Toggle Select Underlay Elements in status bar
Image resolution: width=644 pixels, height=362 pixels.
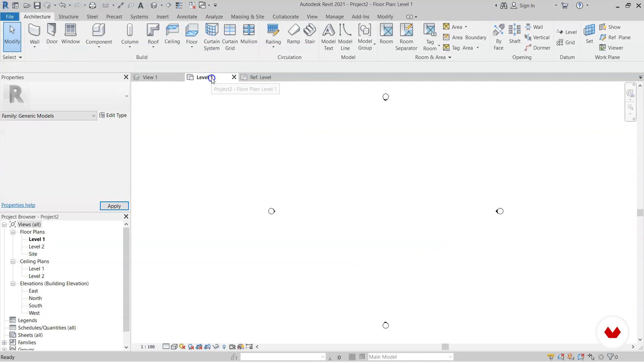pos(561,357)
